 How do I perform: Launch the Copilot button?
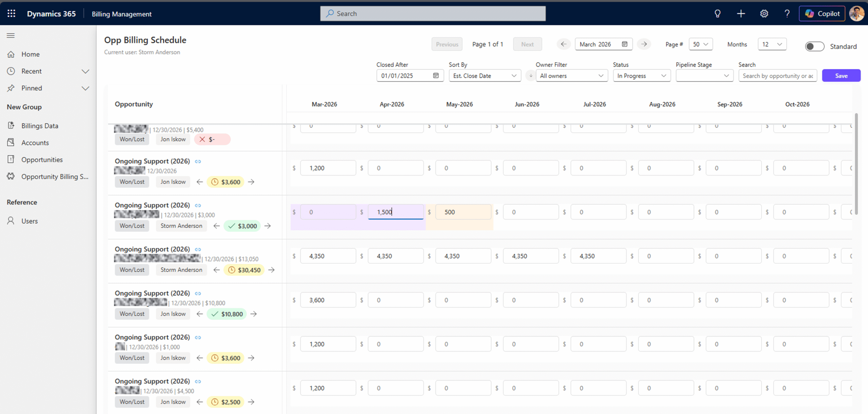[822, 14]
